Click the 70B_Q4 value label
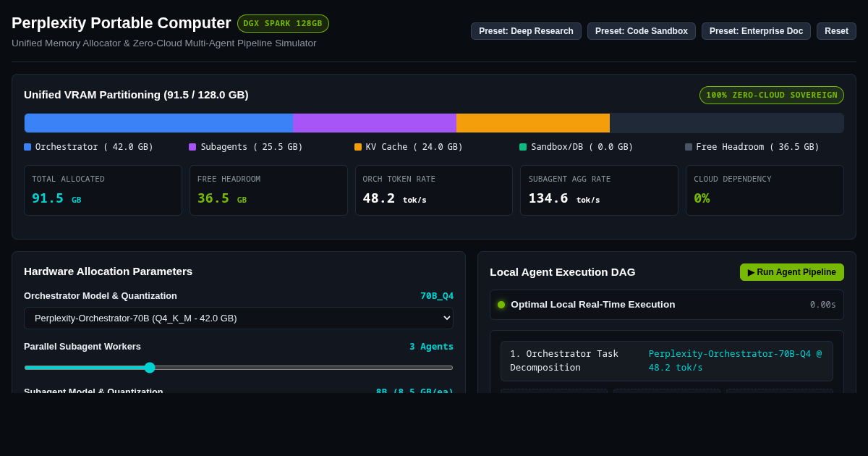The image size is (868, 456). click(x=437, y=295)
